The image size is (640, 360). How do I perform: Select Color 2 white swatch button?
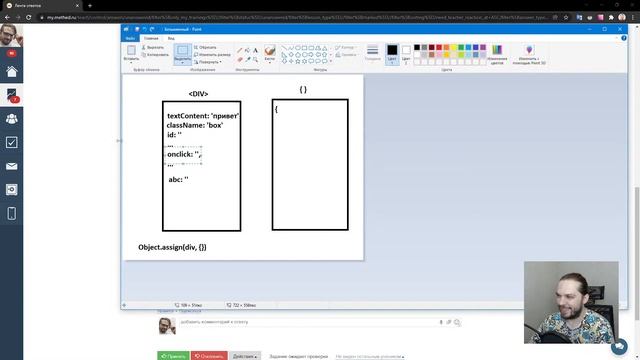406,54
